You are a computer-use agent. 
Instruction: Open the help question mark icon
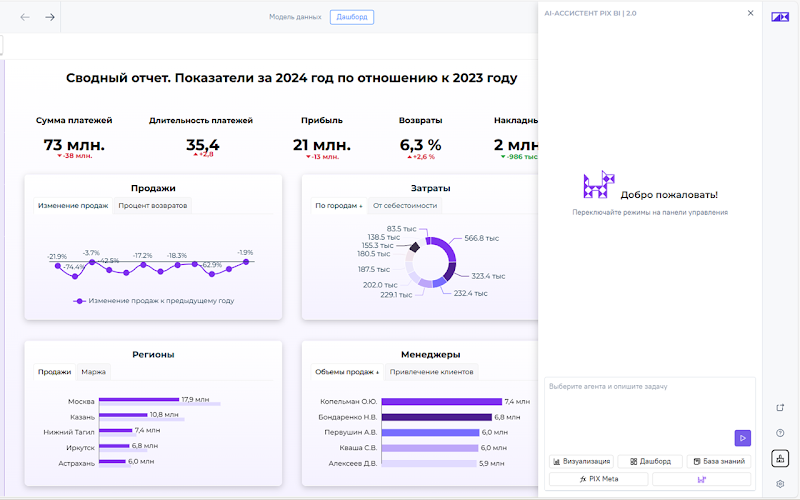[x=780, y=433]
